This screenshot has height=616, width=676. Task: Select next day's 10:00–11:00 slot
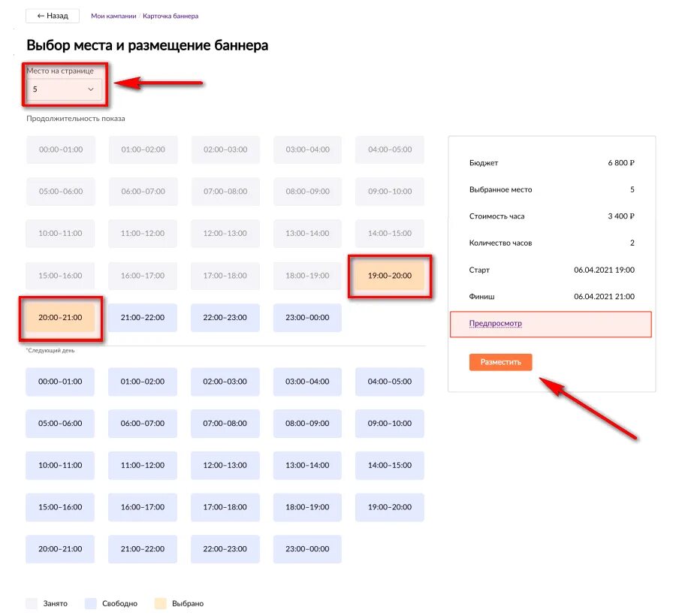tap(60, 465)
